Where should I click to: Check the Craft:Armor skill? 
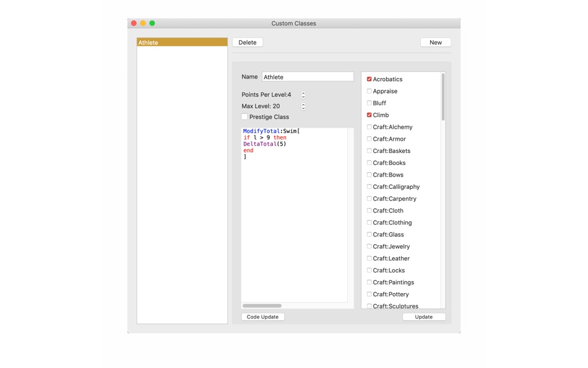[x=369, y=139]
